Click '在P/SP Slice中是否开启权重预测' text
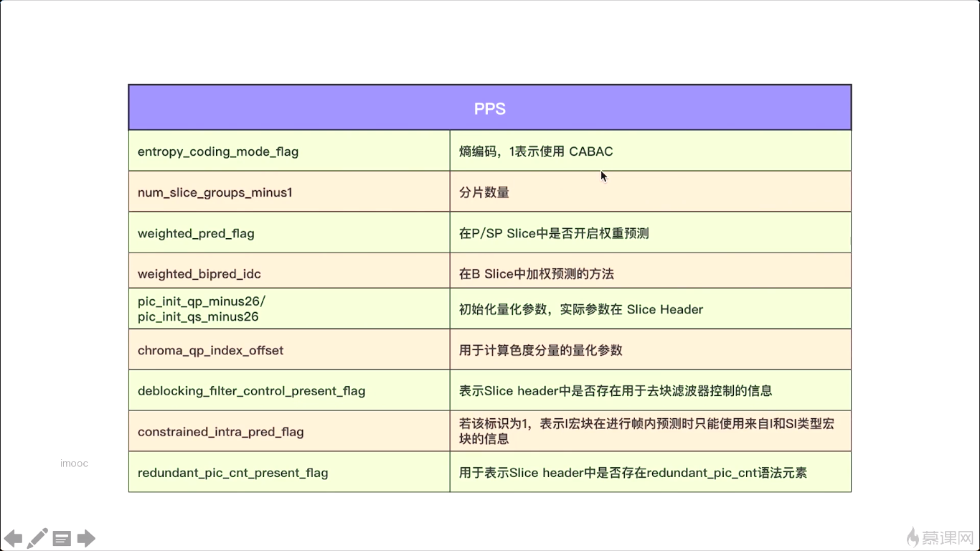 (554, 233)
